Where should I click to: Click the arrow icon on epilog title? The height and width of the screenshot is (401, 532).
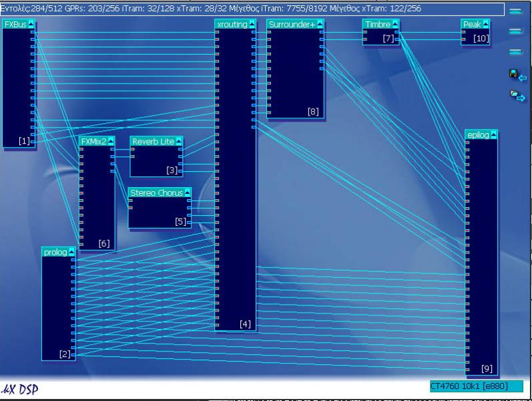pyautogui.click(x=494, y=135)
